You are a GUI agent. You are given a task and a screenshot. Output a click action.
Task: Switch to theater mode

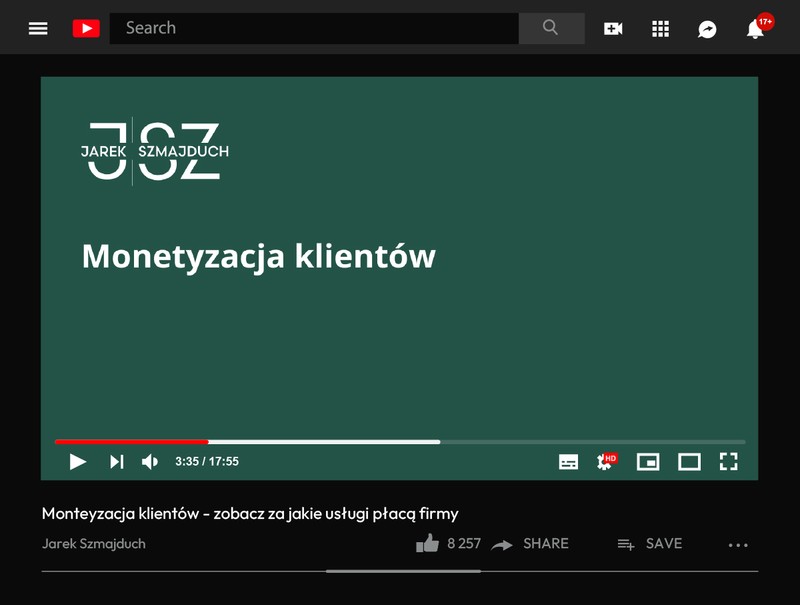point(689,462)
